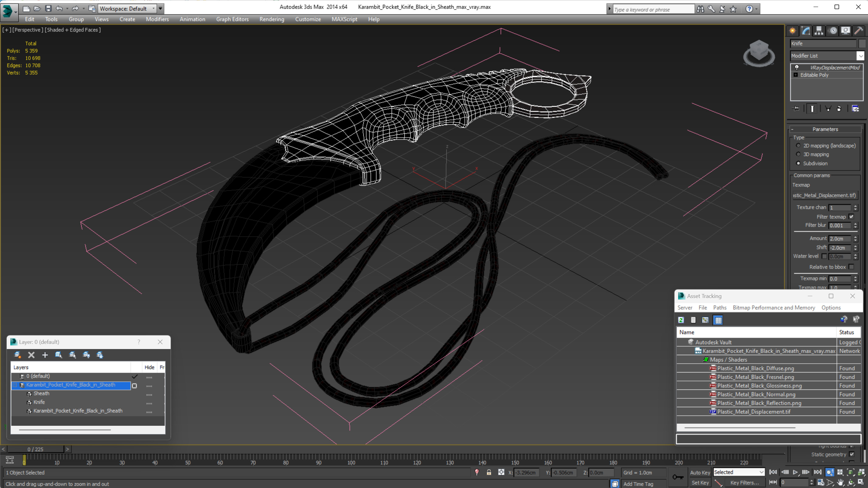Viewport: 868px width, 488px height.
Task: Toggle Static geometry checkbox
Action: coord(852,454)
